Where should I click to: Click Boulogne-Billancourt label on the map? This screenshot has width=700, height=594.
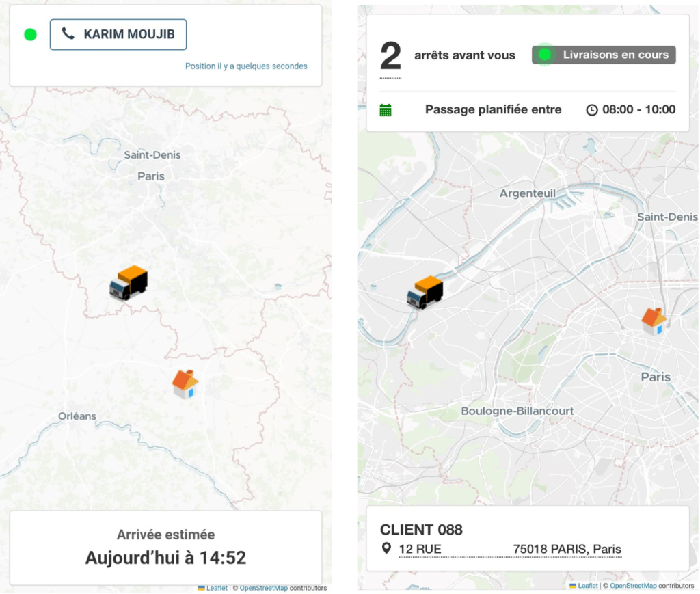(517, 411)
